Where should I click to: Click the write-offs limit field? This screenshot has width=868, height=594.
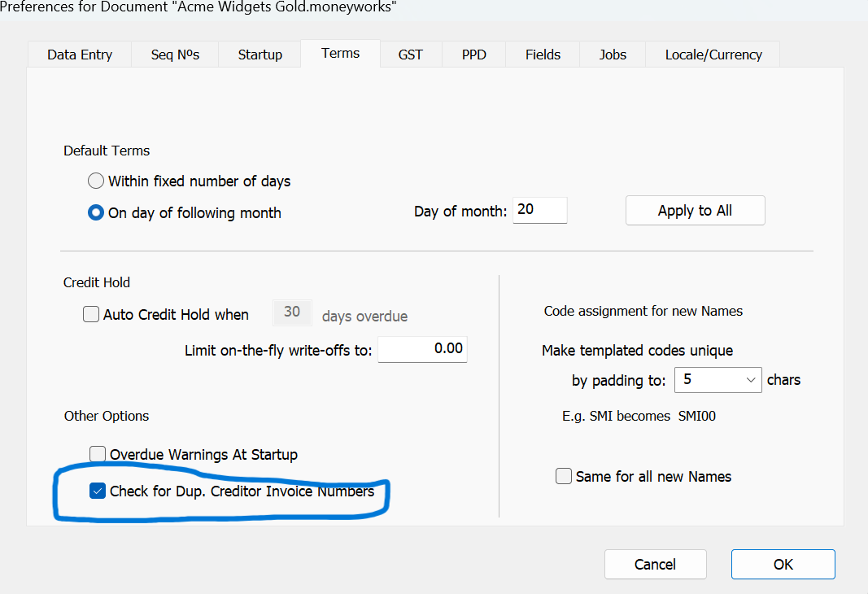(x=422, y=349)
